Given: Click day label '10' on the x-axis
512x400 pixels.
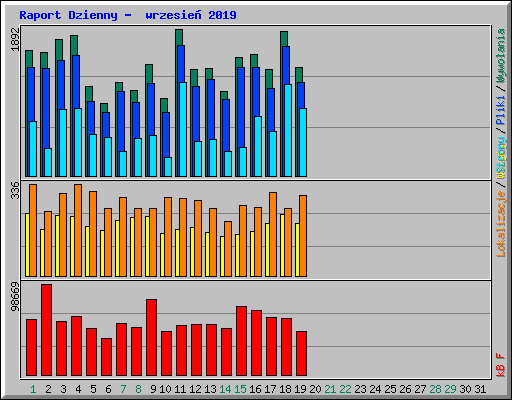Looking at the screenshot, I should (165, 389).
